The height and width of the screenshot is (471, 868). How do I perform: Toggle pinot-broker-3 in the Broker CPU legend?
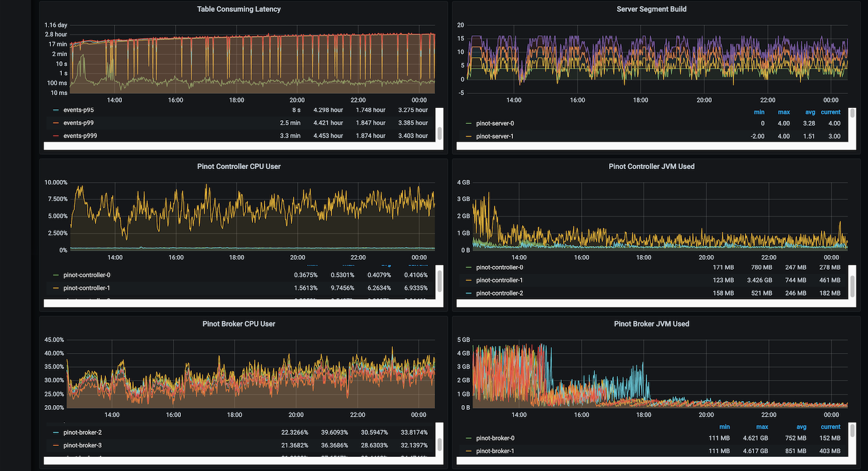point(82,445)
